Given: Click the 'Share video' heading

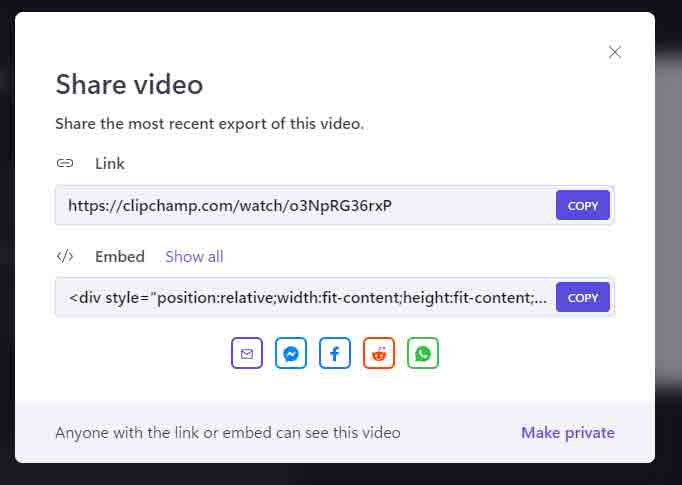Looking at the screenshot, I should (129, 84).
